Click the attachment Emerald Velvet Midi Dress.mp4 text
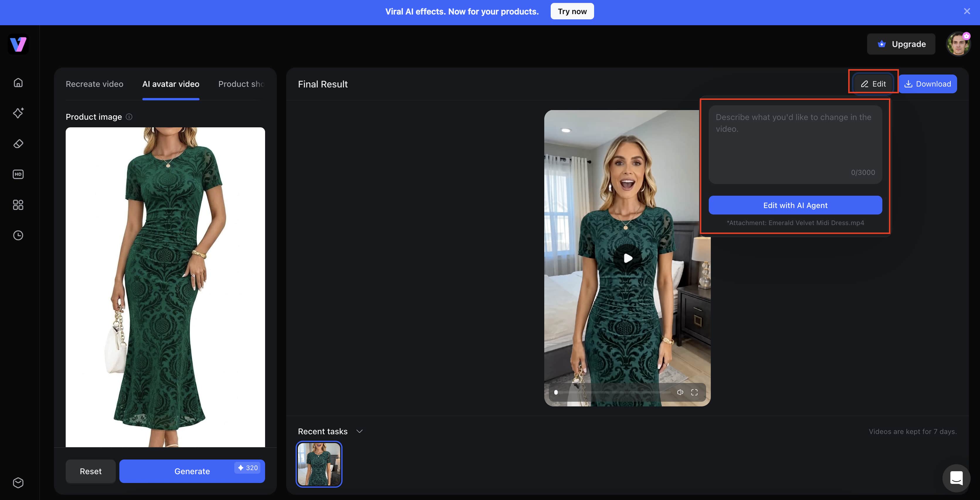This screenshot has width=980, height=500. coord(795,223)
